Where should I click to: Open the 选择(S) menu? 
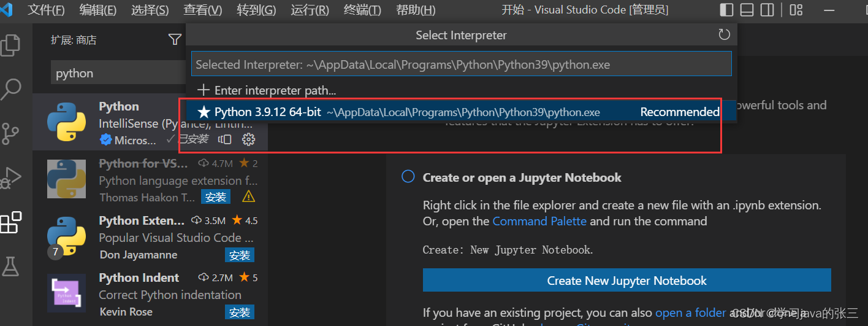coord(150,10)
